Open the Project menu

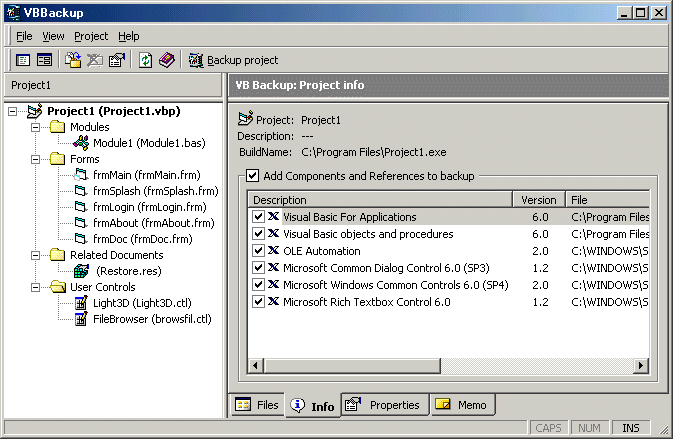(91, 36)
